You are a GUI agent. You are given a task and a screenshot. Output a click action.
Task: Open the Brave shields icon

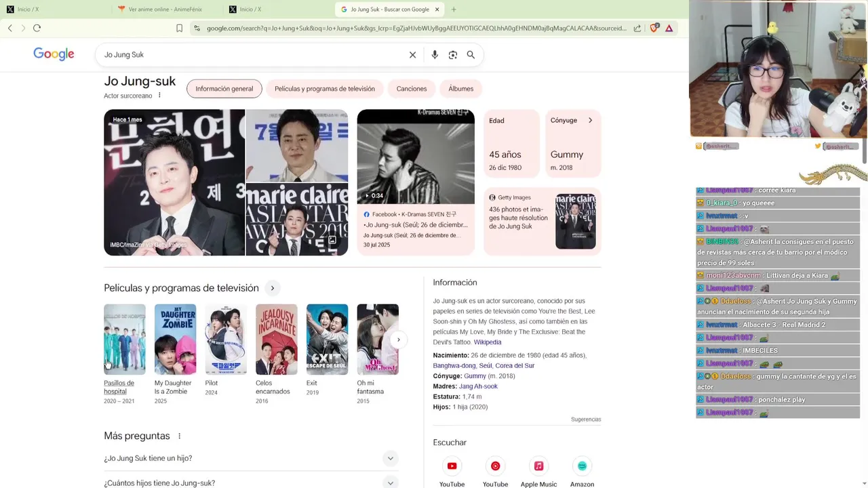pos(654,28)
